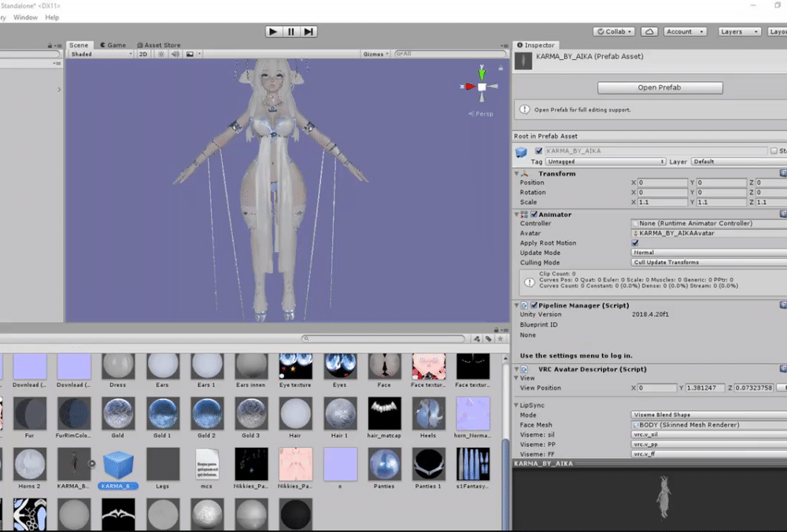Click the Step frame button
This screenshot has width=787, height=532.
pos(309,31)
